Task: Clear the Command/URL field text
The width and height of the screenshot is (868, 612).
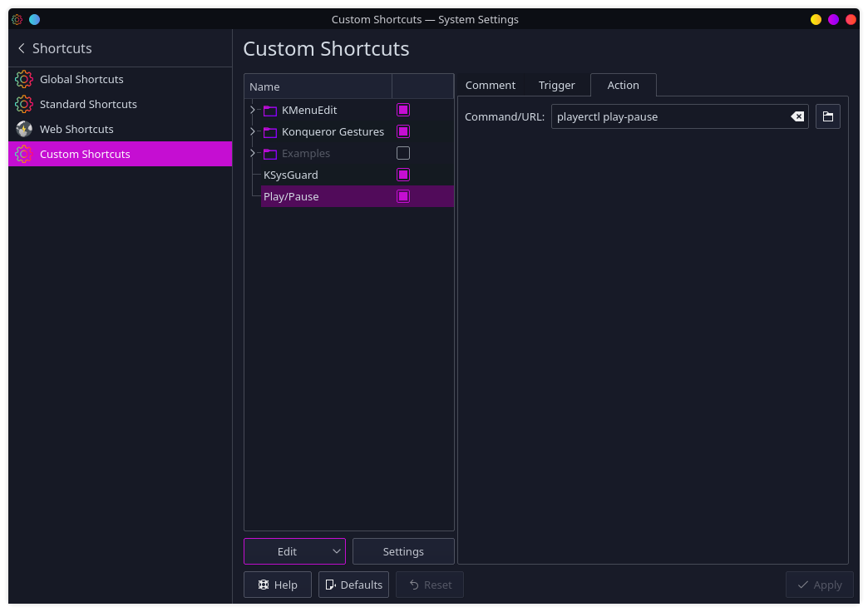Action: pos(797,117)
